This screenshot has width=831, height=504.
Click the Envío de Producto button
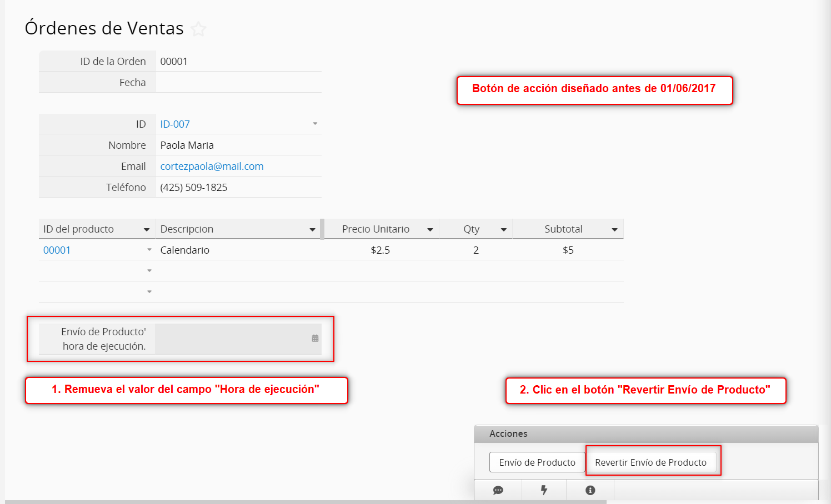pos(537,462)
